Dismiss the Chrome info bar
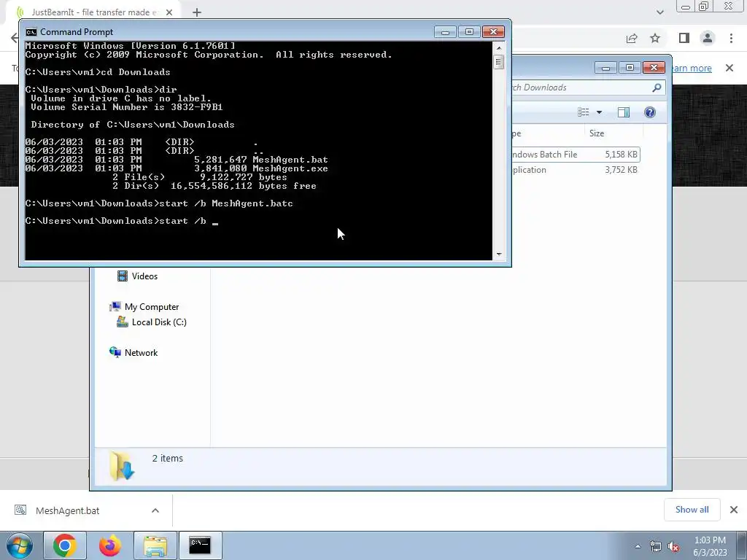This screenshot has height=560, width=747. pyautogui.click(x=729, y=68)
